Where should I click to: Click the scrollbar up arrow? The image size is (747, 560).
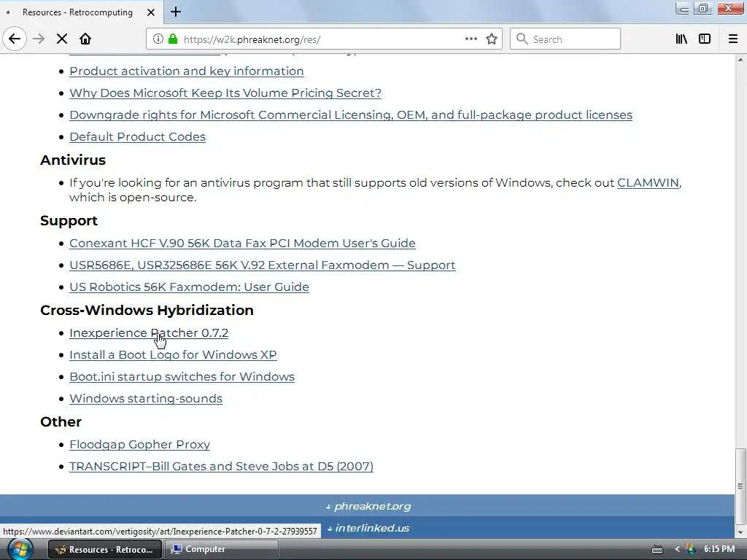pos(740,60)
